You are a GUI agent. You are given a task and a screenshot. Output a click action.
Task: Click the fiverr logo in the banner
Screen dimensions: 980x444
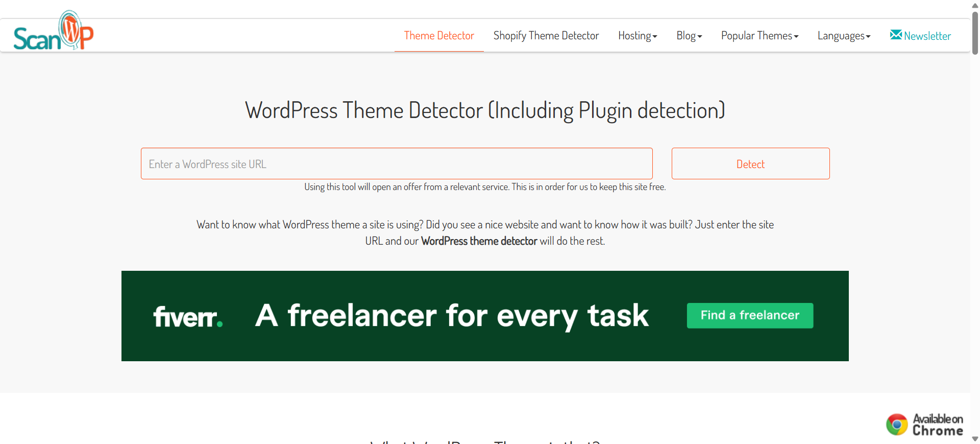click(x=188, y=316)
